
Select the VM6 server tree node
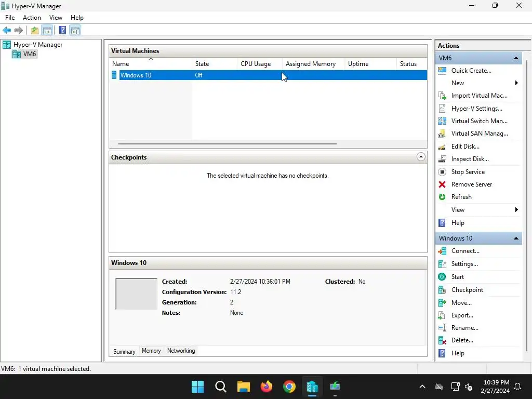pos(24,54)
